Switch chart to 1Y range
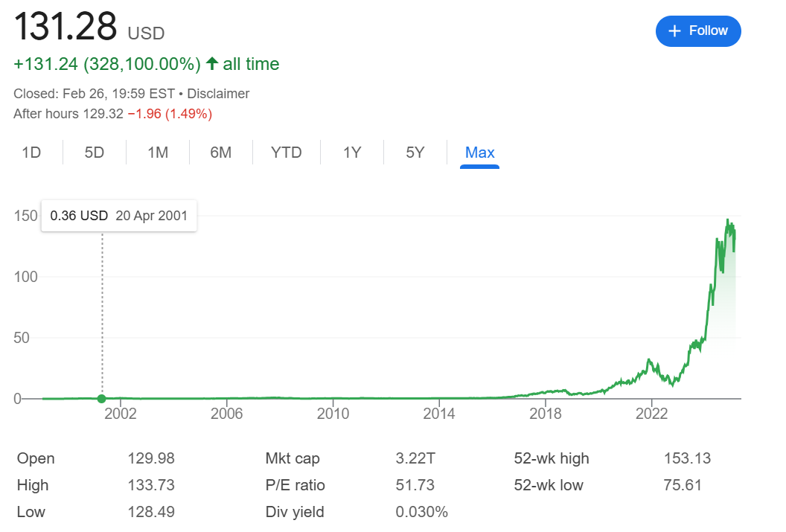 pyautogui.click(x=352, y=153)
